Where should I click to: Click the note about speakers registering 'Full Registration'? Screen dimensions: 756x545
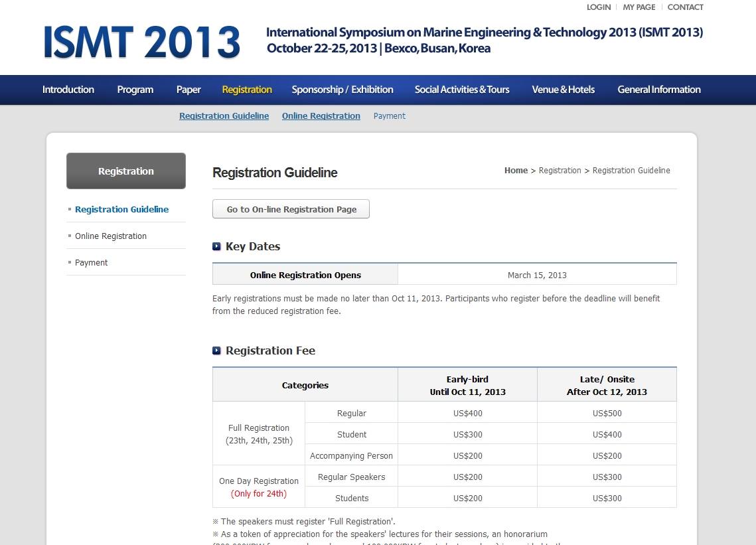point(304,521)
